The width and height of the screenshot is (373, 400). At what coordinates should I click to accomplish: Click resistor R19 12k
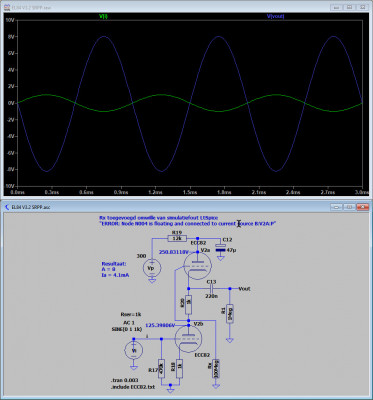[177, 238]
